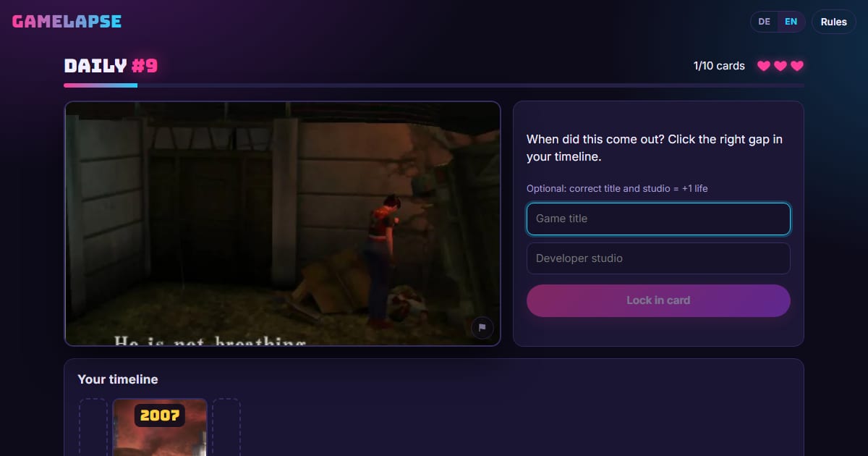
Task: Focus the Developer studio field
Action: 658,258
